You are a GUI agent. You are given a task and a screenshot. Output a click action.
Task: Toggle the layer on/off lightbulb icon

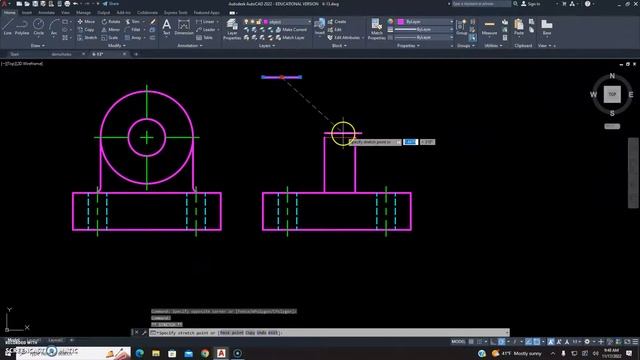[246, 22]
